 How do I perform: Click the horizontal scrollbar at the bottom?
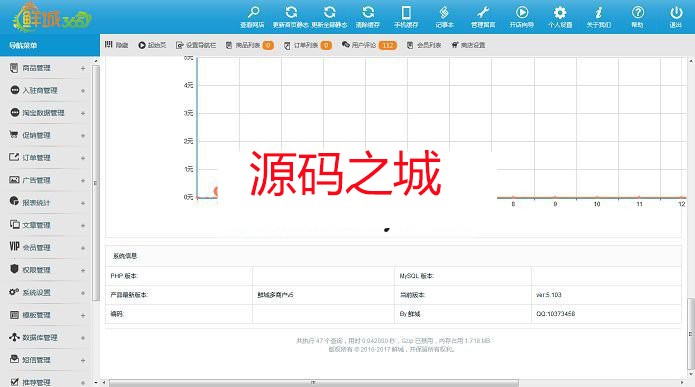pos(313,383)
